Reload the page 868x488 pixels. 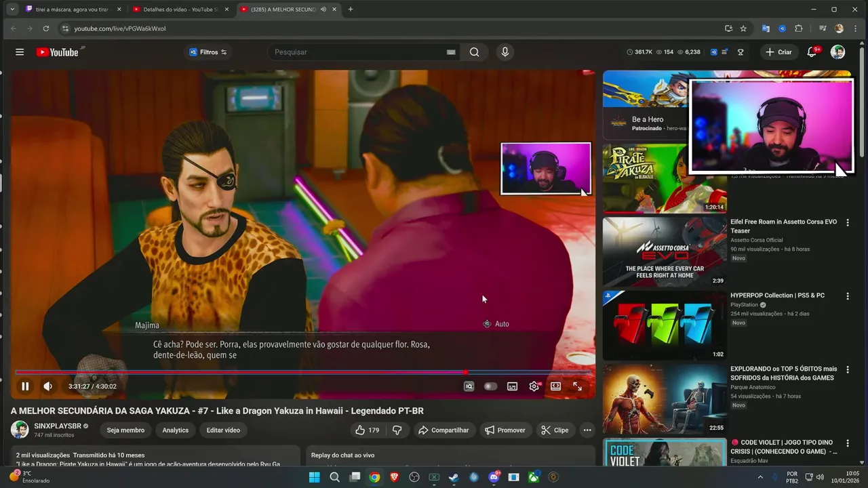(x=46, y=28)
